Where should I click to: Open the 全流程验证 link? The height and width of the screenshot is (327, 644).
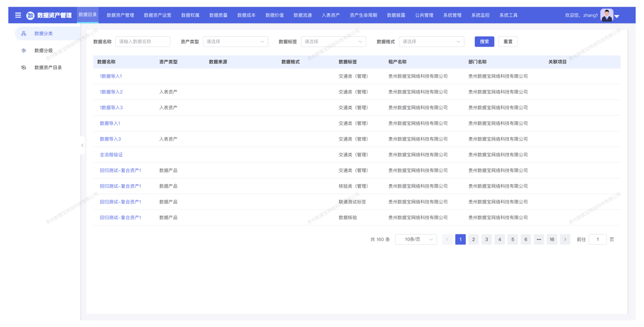click(111, 155)
